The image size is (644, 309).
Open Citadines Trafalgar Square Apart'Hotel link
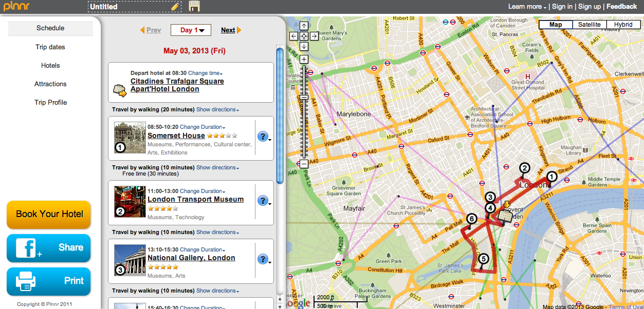click(x=177, y=85)
